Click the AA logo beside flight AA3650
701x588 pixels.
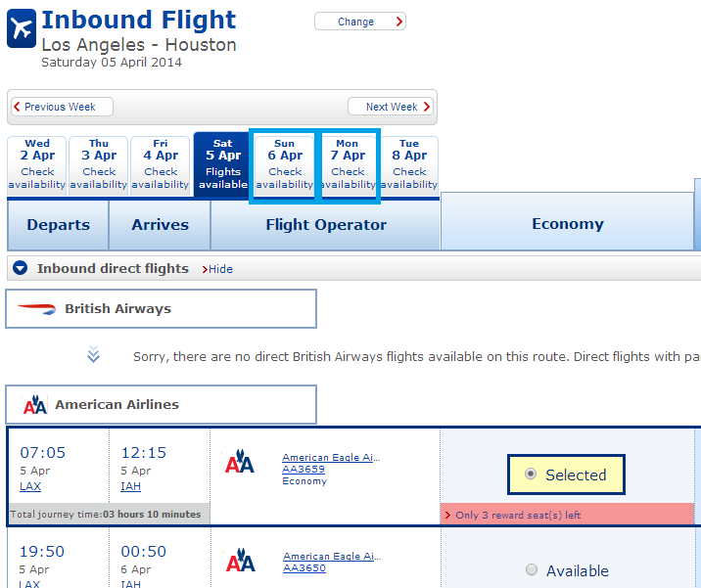click(x=240, y=560)
